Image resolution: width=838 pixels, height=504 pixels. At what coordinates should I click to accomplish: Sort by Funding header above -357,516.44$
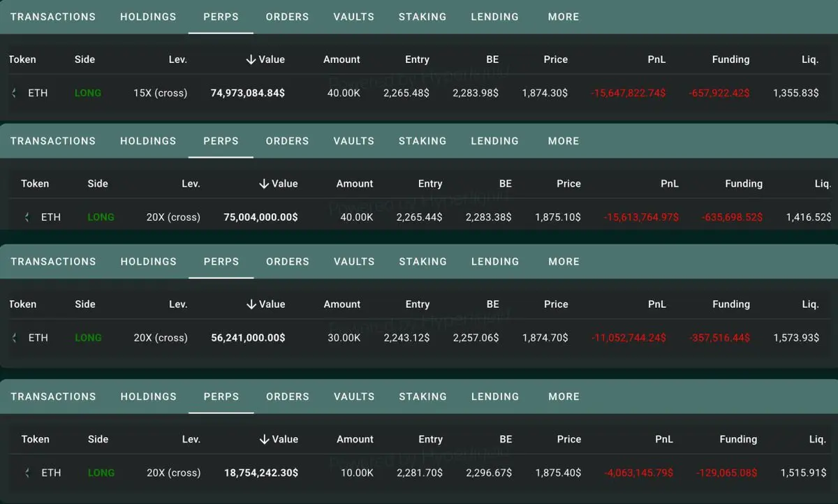pyautogui.click(x=730, y=304)
